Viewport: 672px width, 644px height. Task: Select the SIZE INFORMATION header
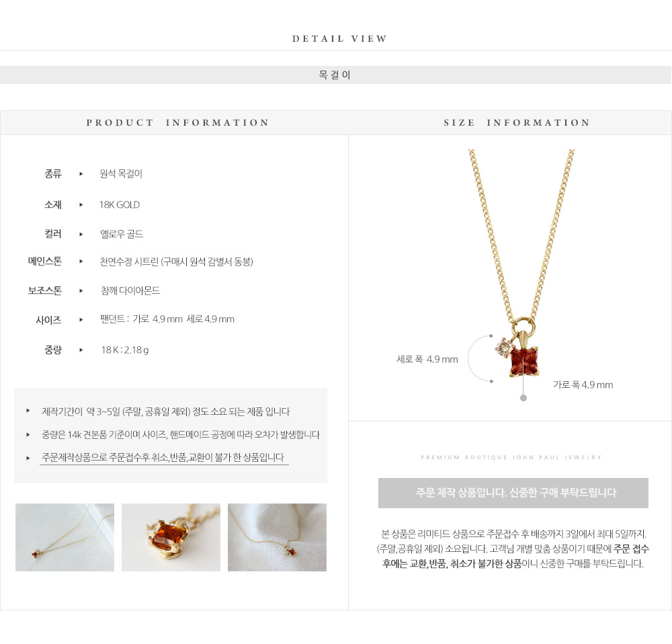[x=517, y=122]
